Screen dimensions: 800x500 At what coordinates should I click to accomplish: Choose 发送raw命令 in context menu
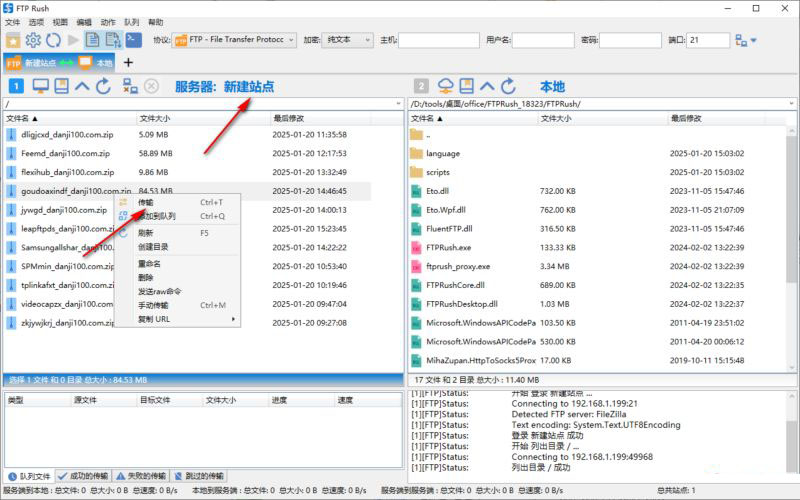pyautogui.click(x=178, y=291)
